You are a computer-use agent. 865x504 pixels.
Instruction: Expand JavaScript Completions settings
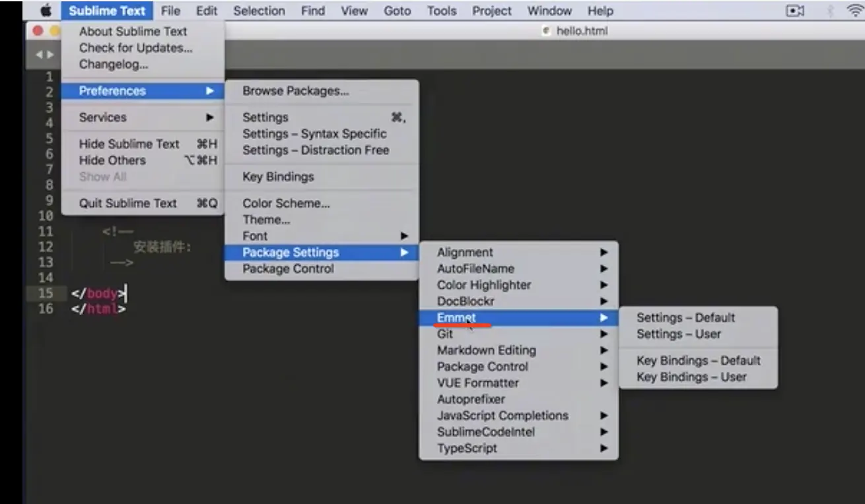(x=519, y=416)
